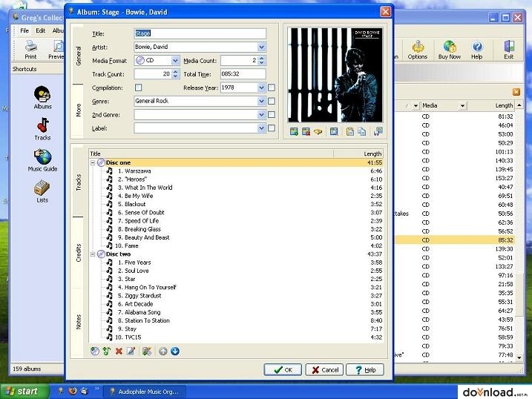The width and height of the screenshot is (532, 399).
Task: Add cover image icon
Action: tap(294, 131)
